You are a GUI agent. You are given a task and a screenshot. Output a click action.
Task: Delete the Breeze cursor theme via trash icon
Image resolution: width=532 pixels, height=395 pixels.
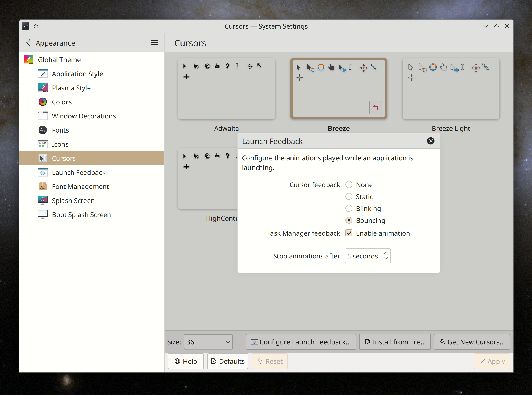pos(376,108)
